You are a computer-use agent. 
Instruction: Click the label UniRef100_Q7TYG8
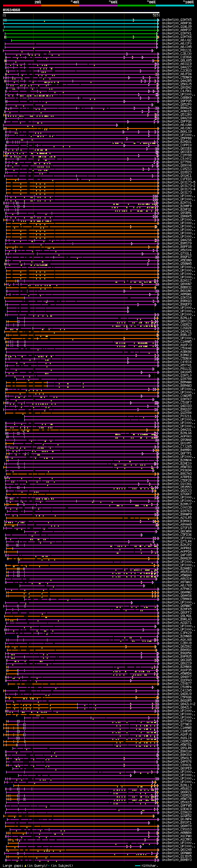pyautogui.click(x=177, y=721)
